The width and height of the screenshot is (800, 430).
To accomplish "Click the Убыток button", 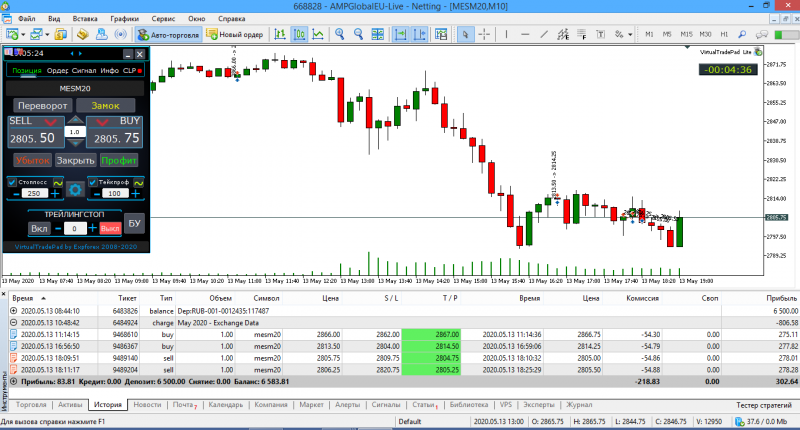I will [x=33, y=160].
